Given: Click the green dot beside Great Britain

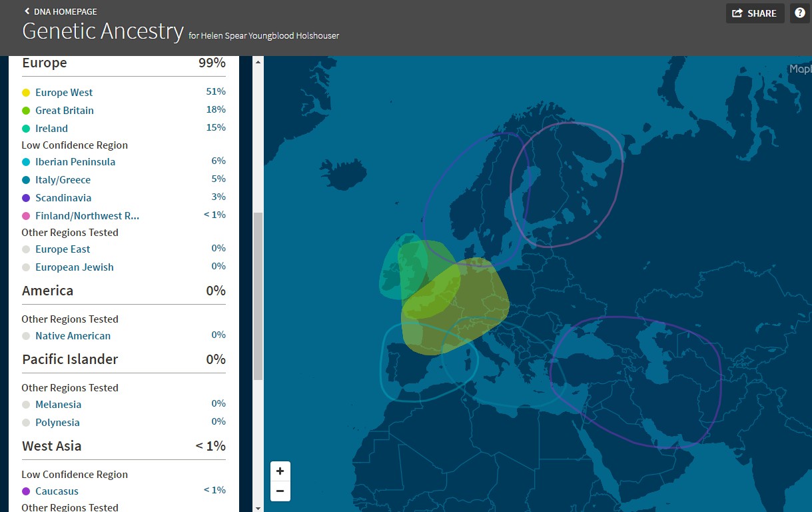Looking at the screenshot, I should [x=27, y=110].
